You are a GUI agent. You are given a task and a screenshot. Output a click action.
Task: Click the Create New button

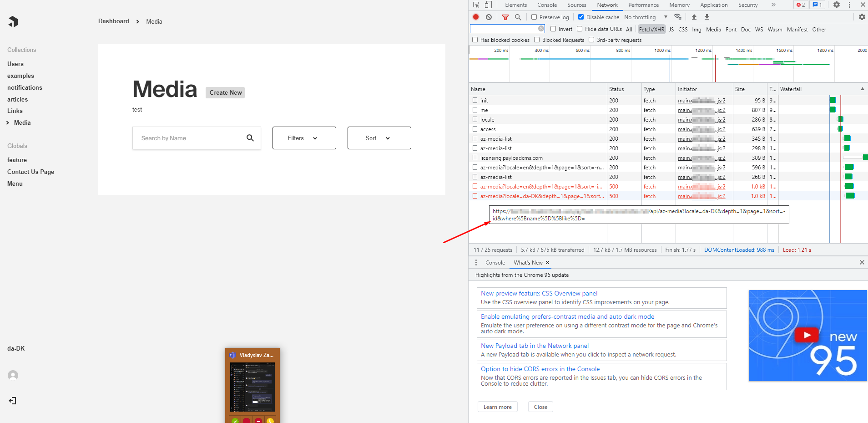tap(225, 92)
